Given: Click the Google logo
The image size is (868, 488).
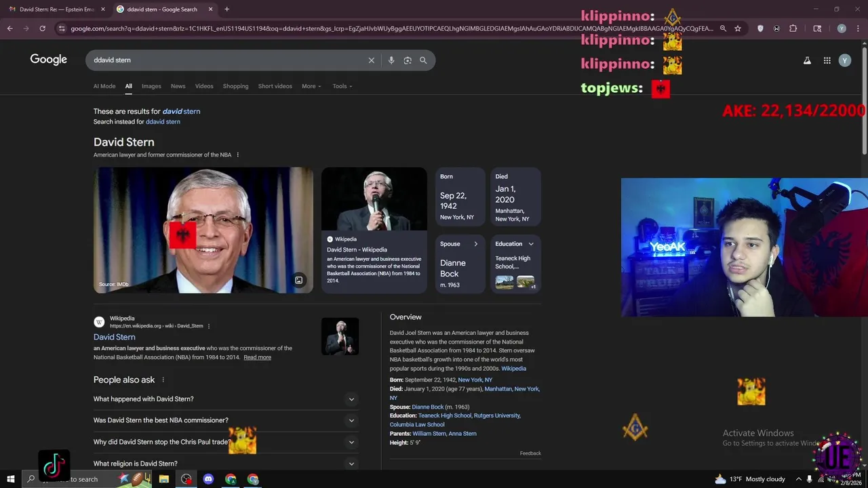Looking at the screenshot, I should tap(49, 60).
